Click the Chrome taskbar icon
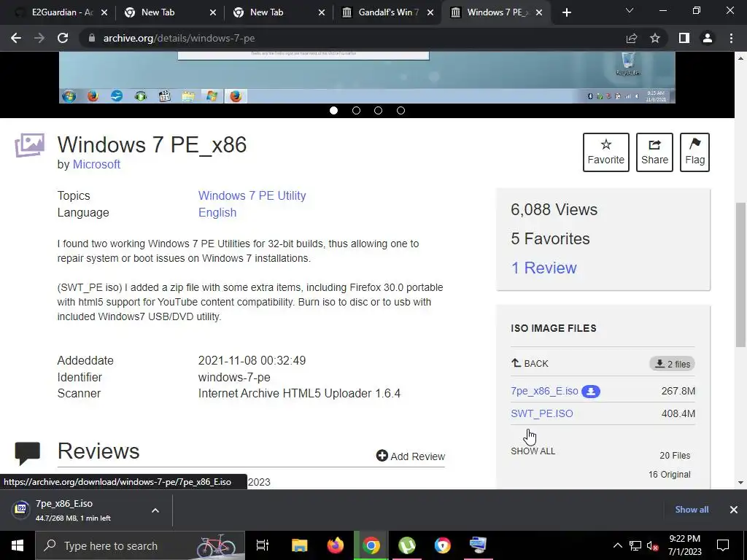This screenshot has width=747, height=560. click(371, 545)
